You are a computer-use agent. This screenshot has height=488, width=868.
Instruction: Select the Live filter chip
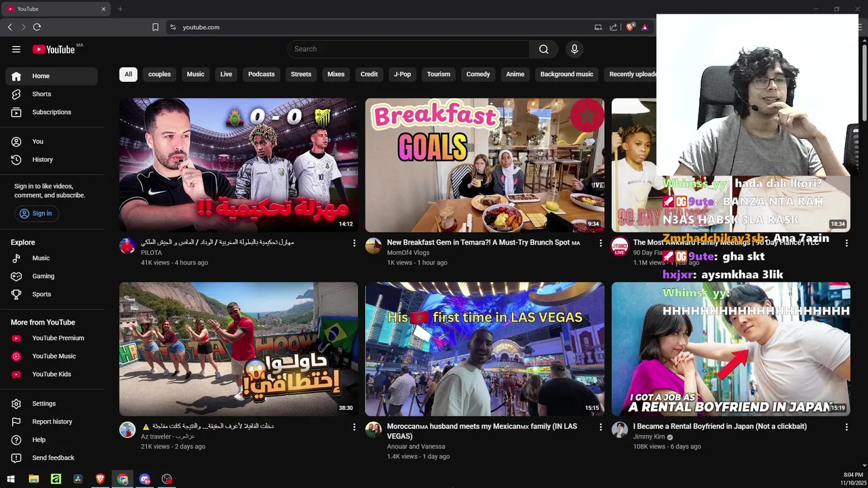click(x=226, y=74)
